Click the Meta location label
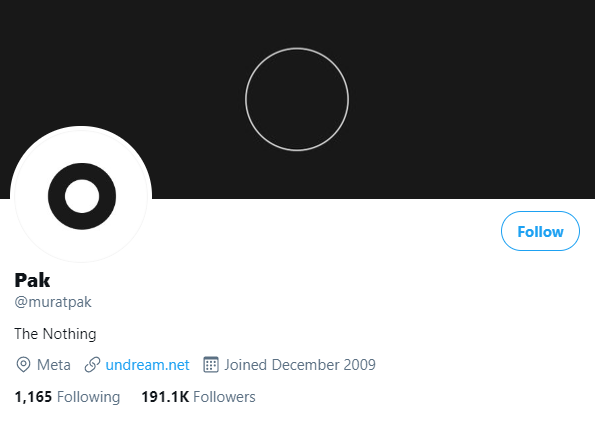 [x=54, y=365]
